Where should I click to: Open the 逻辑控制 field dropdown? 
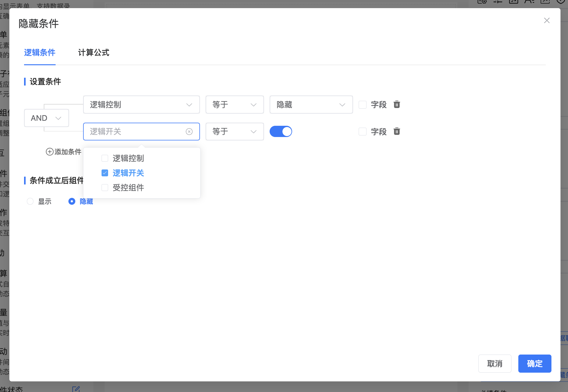click(142, 105)
